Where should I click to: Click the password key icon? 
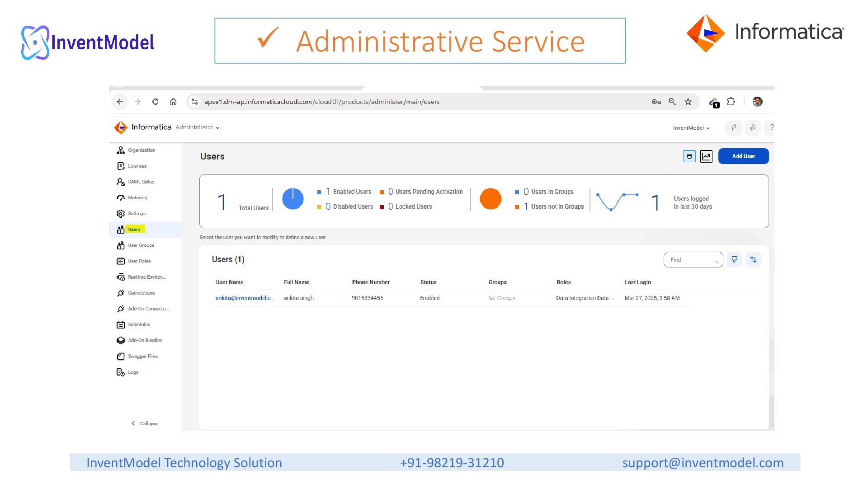click(x=656, y=102)
